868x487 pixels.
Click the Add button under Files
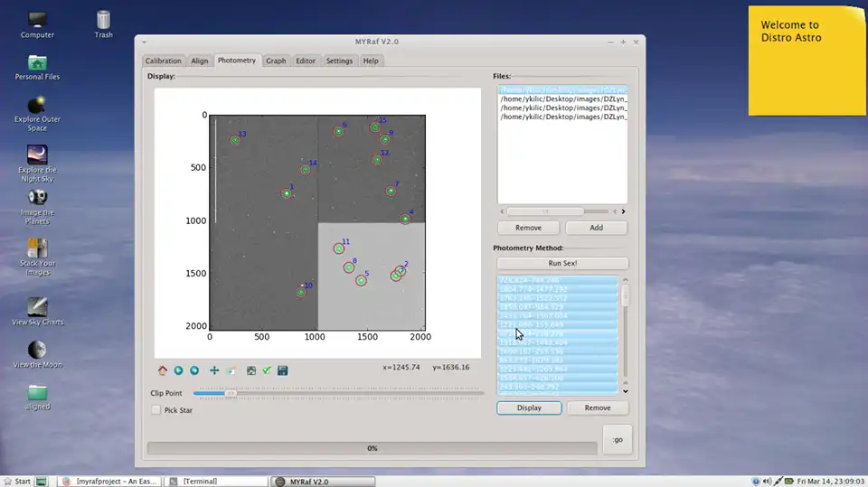[596, 228]
